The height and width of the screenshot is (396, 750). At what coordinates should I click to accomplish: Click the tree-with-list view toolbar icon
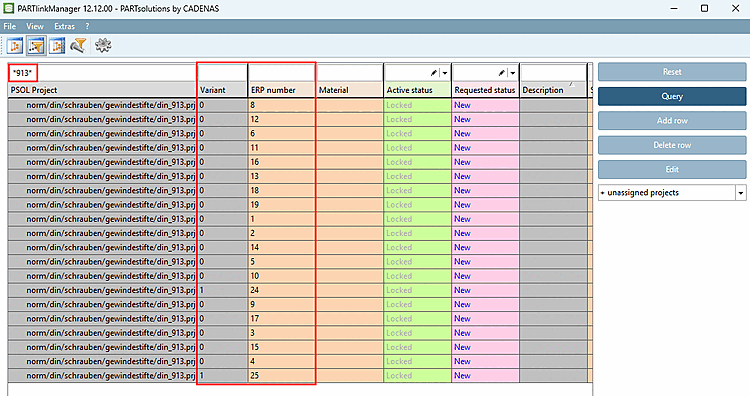pyautogui.click(x=56, y=46)
